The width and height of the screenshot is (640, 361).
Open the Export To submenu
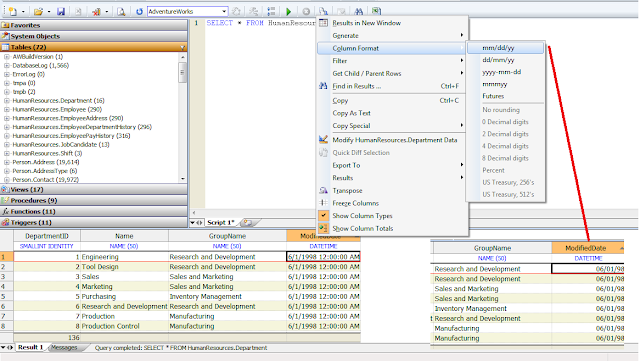click(392, 165)
